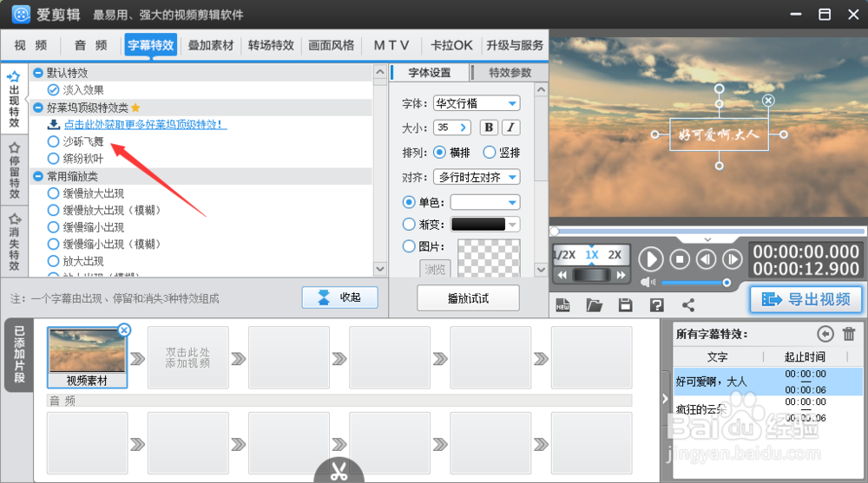Click the download icon beside Hollywood effects link
This screenshot has height=483, width=868.
pos(54,124)
